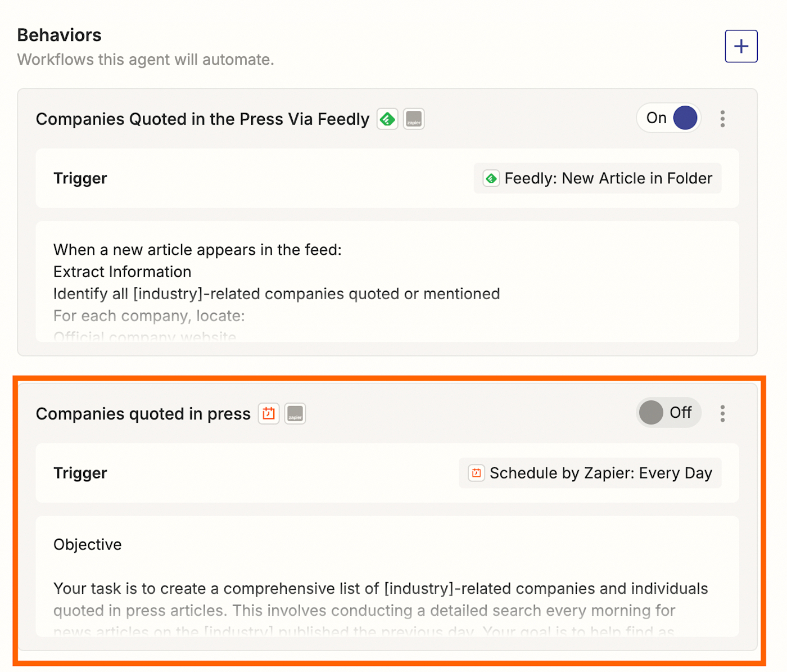Open three-dot menu for Companies quoted in press

pos(722,413)
